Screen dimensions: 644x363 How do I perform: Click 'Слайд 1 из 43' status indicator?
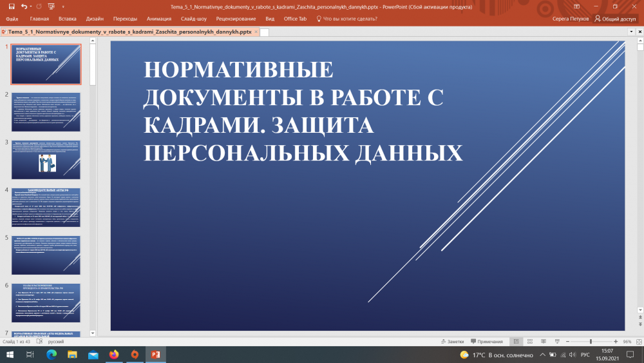[x=17, y=342]
